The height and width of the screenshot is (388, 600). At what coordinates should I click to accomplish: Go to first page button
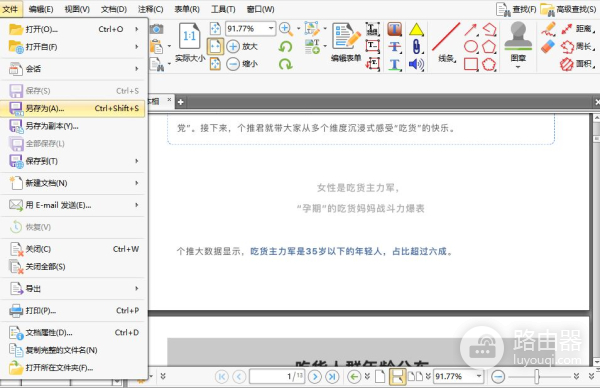coord(221,377)
